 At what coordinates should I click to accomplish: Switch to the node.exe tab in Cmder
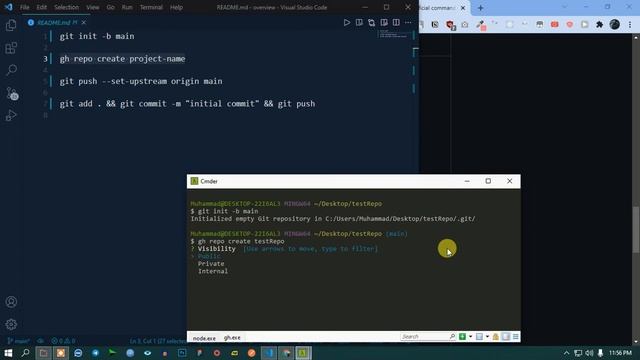point(204,338)
